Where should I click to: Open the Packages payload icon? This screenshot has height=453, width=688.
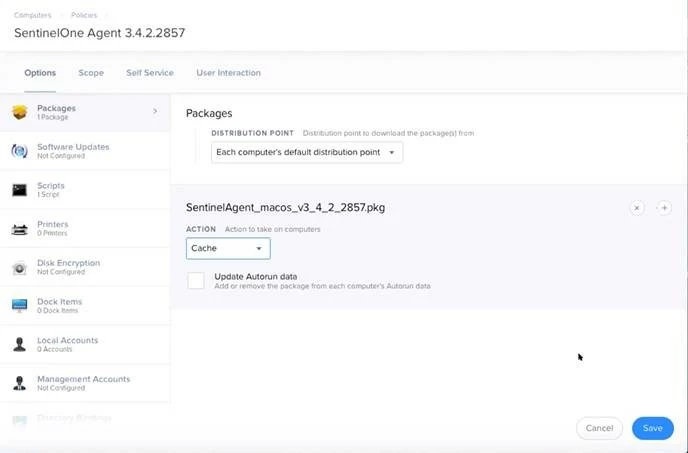(x=20, y=112)
